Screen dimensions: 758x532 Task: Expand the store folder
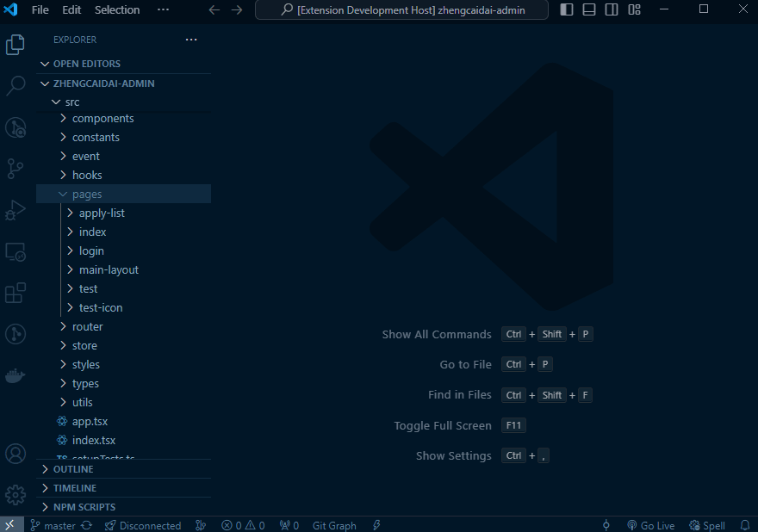tap(124, 345)
